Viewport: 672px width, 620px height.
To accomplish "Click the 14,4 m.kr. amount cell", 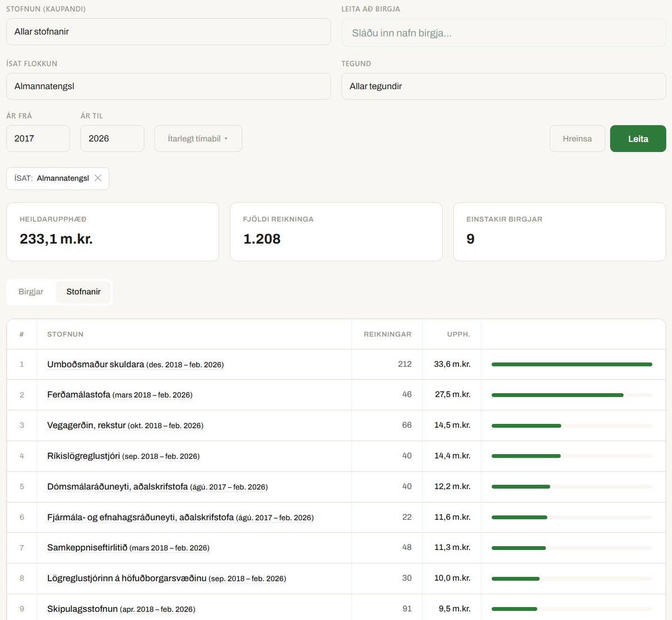I will (452, 456).
